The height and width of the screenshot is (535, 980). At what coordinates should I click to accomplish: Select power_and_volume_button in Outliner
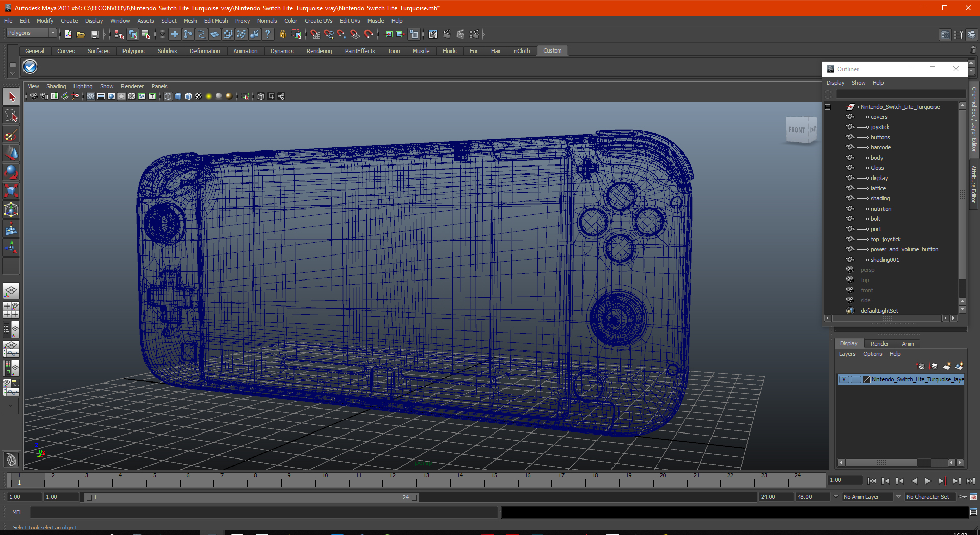[x=904, y=249]
